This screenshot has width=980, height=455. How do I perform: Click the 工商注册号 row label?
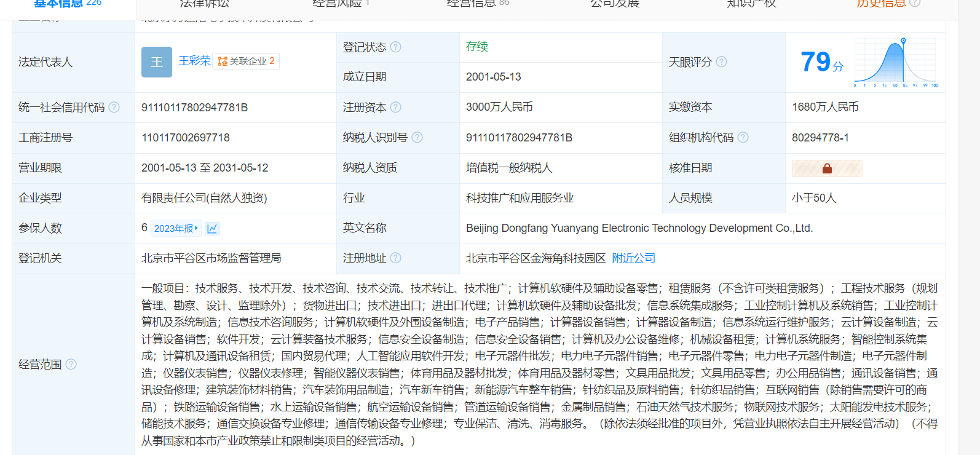pos(45,138)
